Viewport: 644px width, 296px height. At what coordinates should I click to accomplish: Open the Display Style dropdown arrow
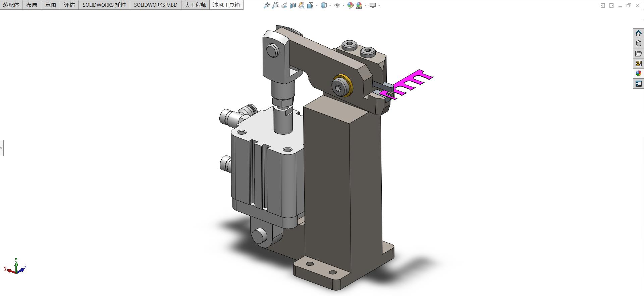pyautogui.click(x=330, y=5)
